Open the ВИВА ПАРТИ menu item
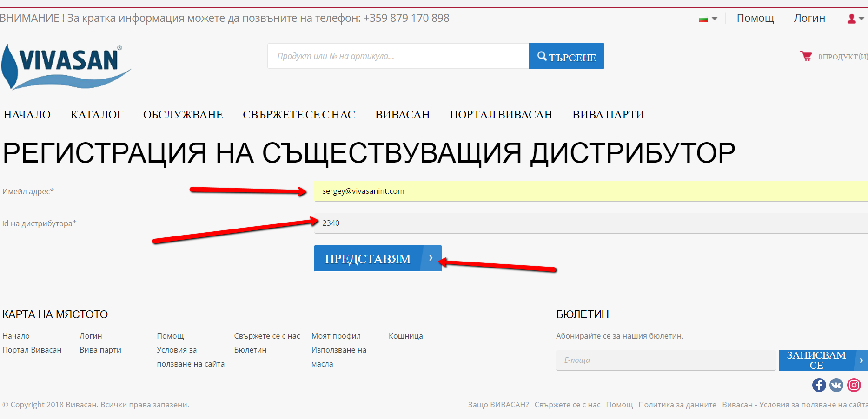This screenshot has height=419, width=868. click(609, 115)
